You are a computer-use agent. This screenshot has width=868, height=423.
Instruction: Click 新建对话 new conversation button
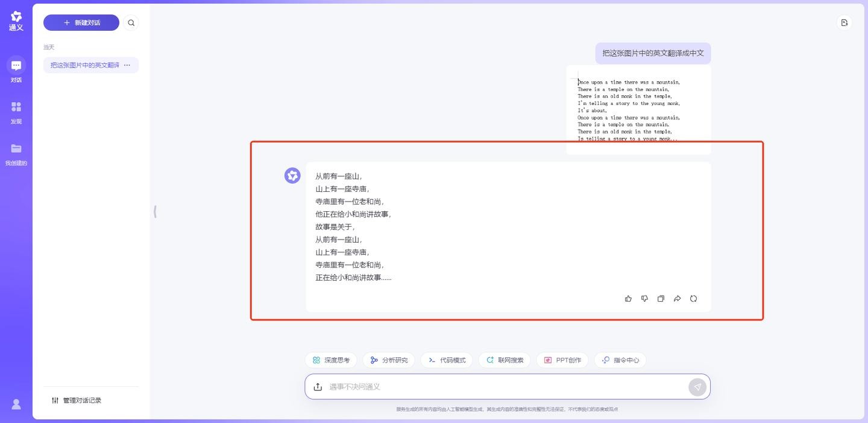pyautogui.click(x=81, y=23)
